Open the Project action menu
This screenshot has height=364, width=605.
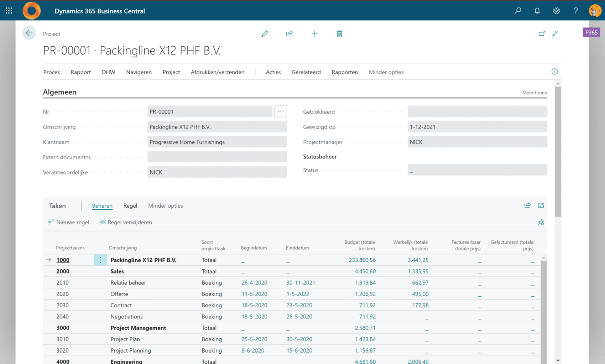click(171, 72)
